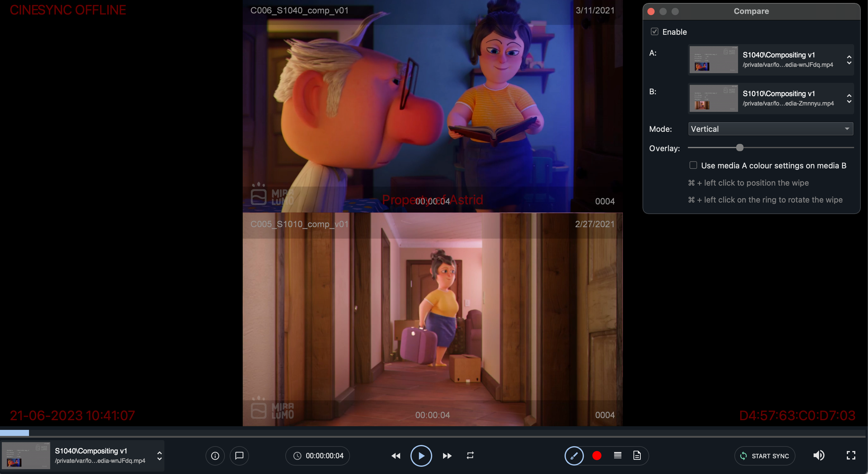Enter fullscreen mode
Viewport: 868px width, 474px height.
[x=851, y=456]
